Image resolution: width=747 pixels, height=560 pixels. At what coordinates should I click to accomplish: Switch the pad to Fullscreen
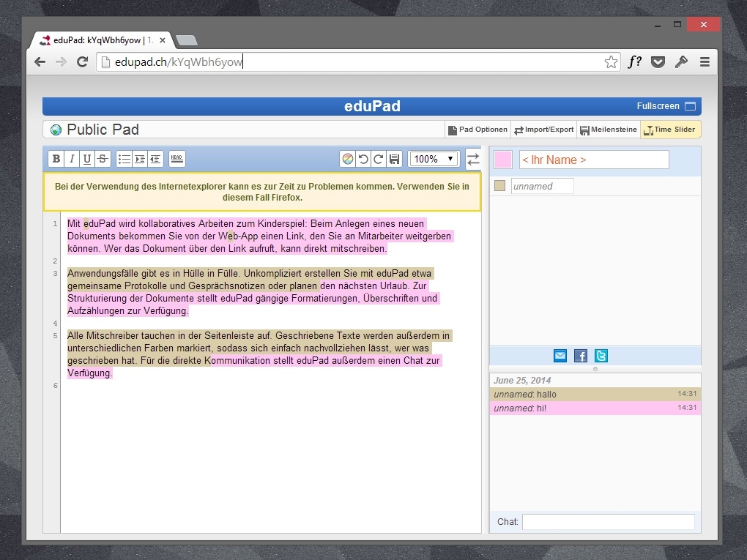click(666, 106)
